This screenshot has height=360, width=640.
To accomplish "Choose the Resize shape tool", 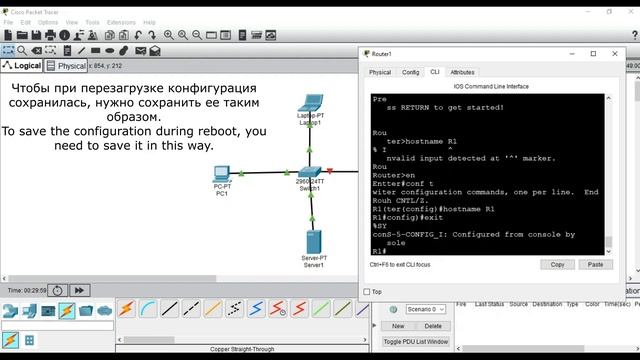I will pos(50,51).
